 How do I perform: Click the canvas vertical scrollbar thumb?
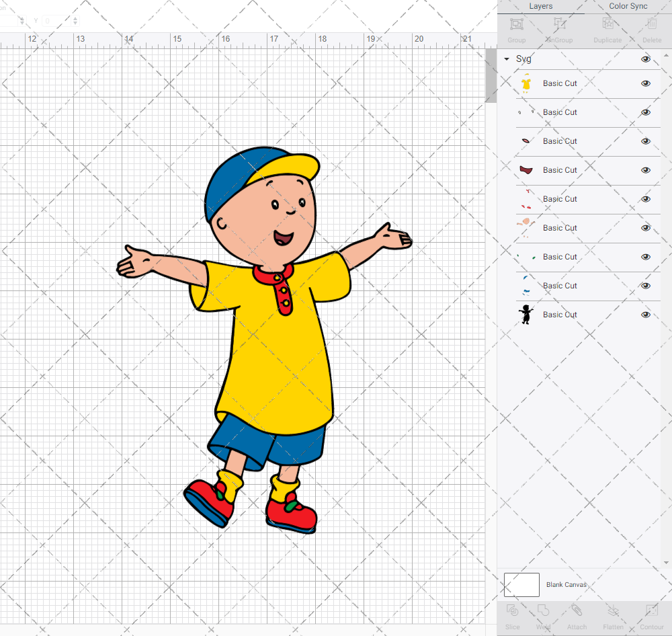[x=491, y=75]
